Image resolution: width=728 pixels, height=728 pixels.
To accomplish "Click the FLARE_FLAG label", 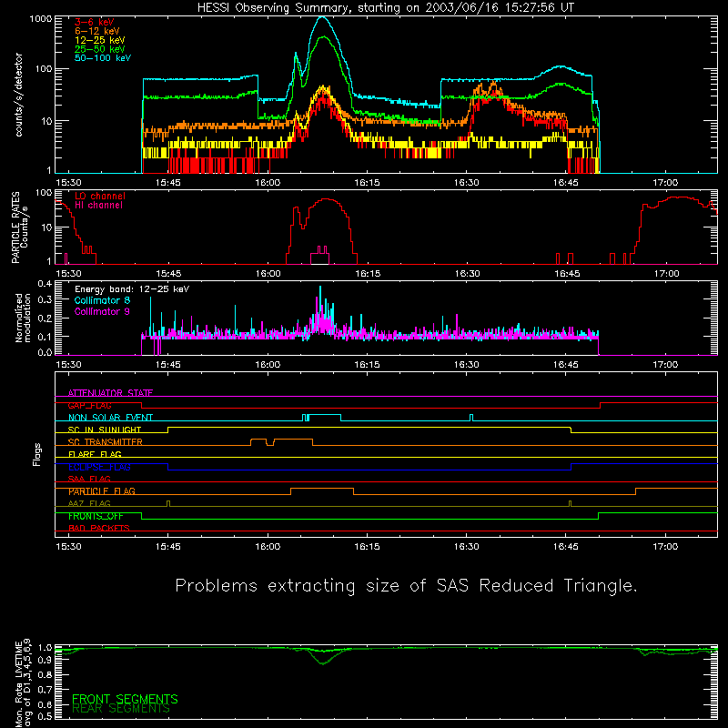I will tap(95, 454).
